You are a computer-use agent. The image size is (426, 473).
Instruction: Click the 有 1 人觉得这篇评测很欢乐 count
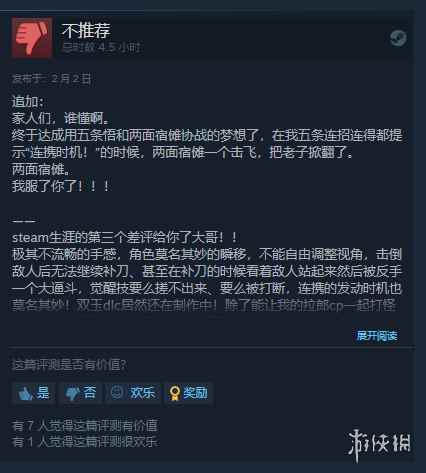click(x=85, y=442)
